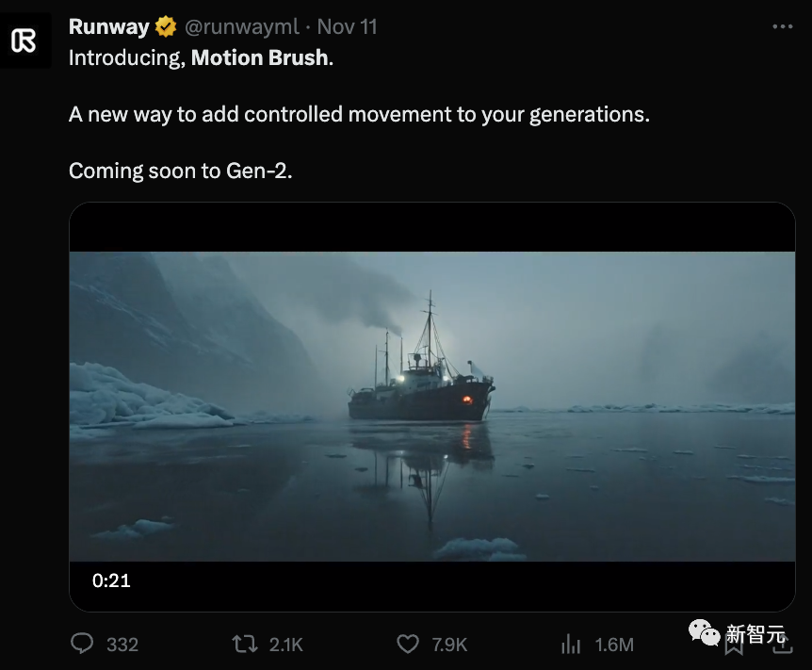This screenshot has height=670, width=812.
Task: Open the three-dot more options menu
Action: (x=782, y=27)
